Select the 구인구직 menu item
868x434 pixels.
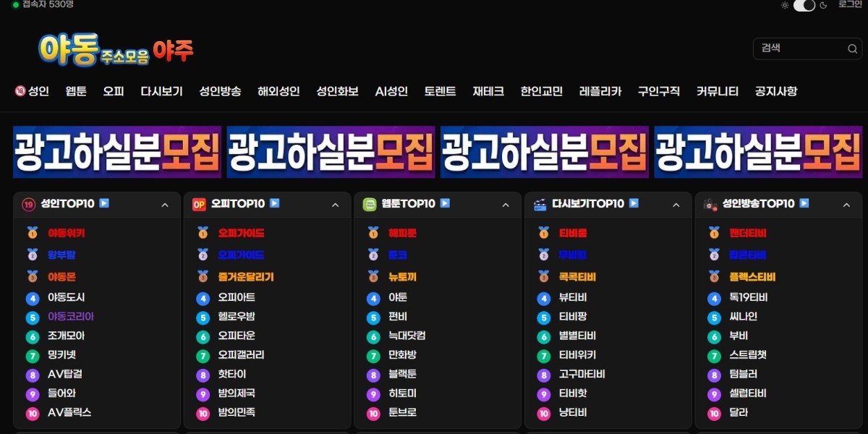659,91
